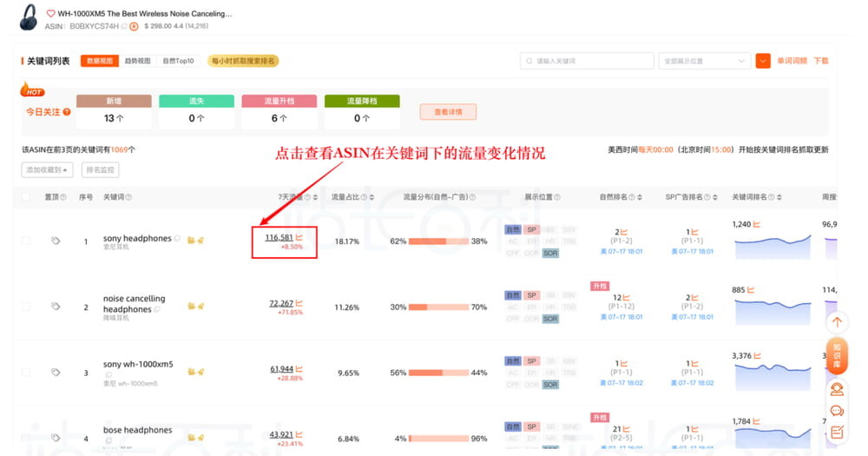The width and height of the screenshot is (868, 456).
Task: Click the scroll-to-top arrow icon on right sidebar
Action: click(837, 321)
